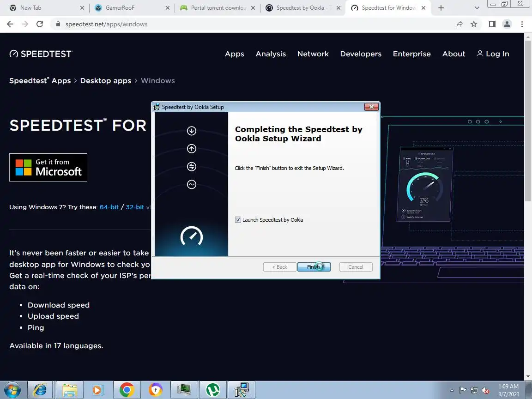Screen dimensions: 532x399
Task: Click the Windows Start button
Action: pos(12,390)
